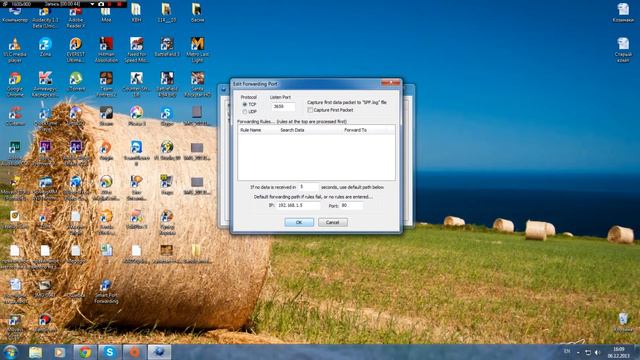640x360 pixels.
Task: Open the Need for Speed desktop shortcut
Action: point(136,50)
